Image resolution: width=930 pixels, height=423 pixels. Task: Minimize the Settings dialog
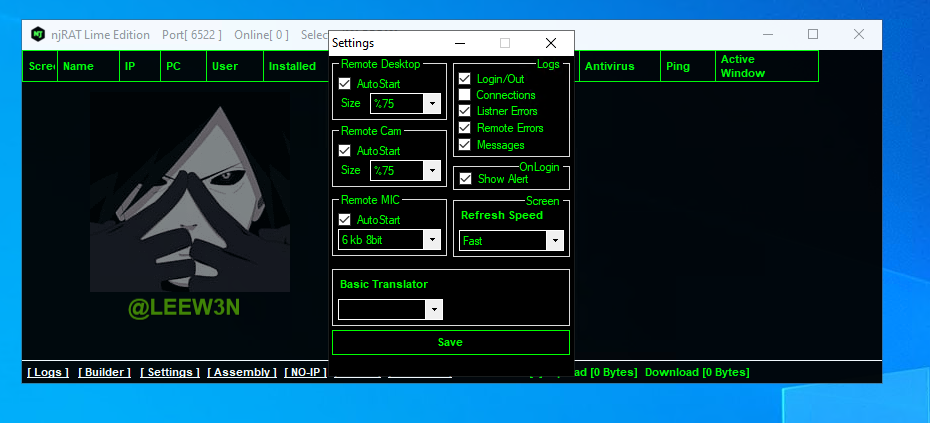[460, 43]
